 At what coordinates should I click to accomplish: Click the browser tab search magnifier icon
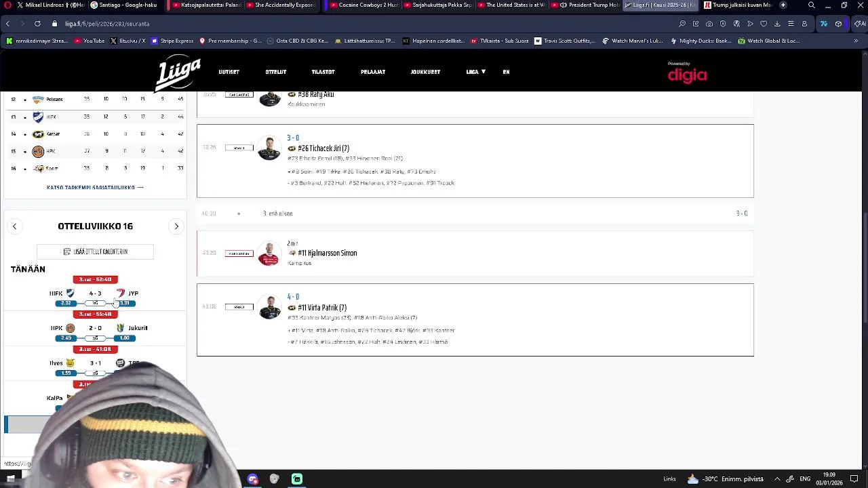click(x=811, y=5)
